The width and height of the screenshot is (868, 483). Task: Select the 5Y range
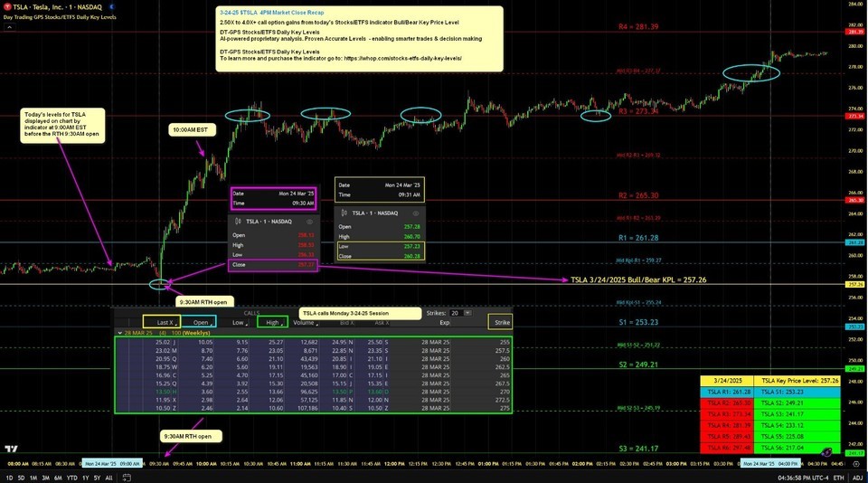tap(97, 478)
